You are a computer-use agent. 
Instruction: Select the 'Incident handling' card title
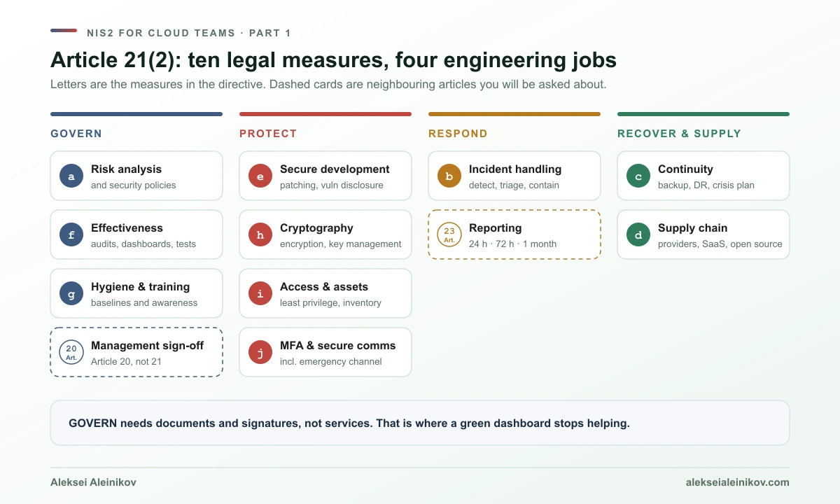515,169
